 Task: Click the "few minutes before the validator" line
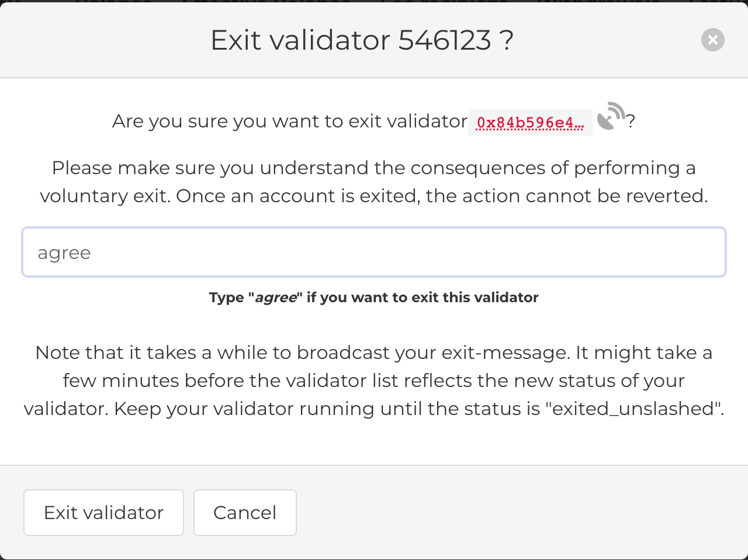click(x=374, y=381)
